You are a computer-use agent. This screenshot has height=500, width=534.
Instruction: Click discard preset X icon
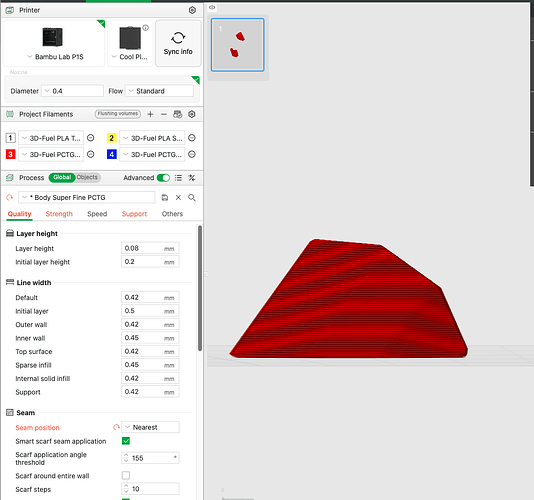(178, 198)
